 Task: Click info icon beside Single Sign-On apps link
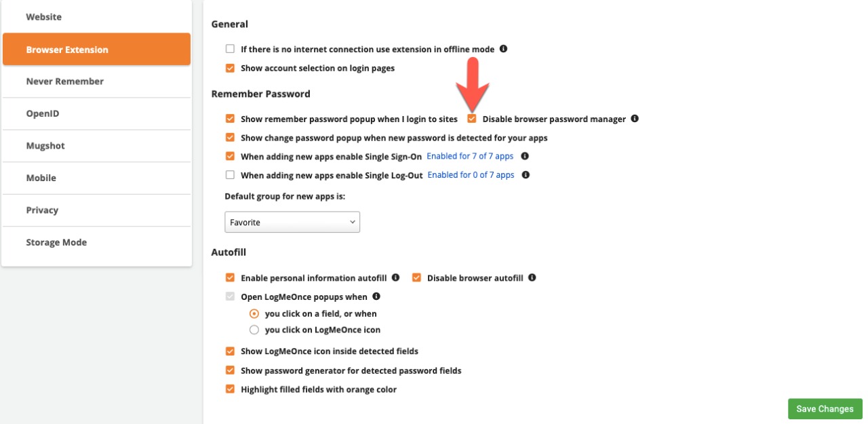tap(524, 156)
